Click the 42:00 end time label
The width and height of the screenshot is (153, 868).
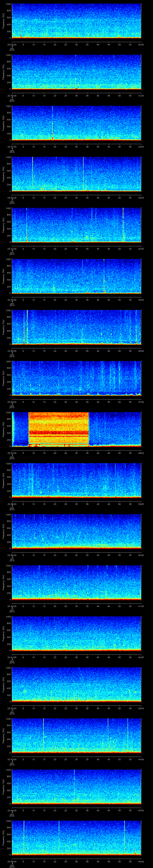click(141, 657)
